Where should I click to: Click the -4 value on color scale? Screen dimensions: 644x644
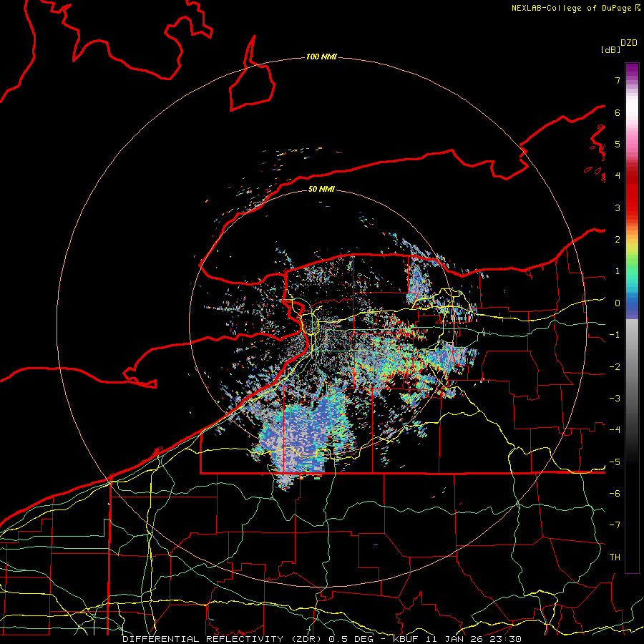615,430
